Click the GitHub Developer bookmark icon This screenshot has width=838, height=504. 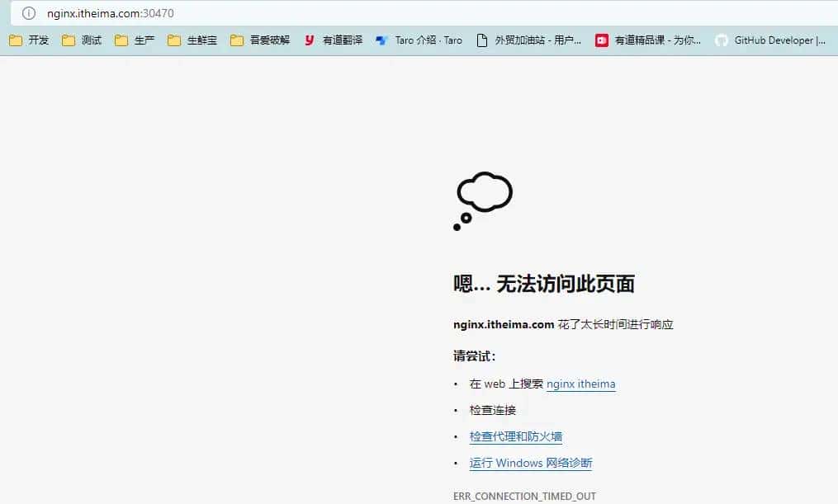pyautogui.click(x=721, y=40)
